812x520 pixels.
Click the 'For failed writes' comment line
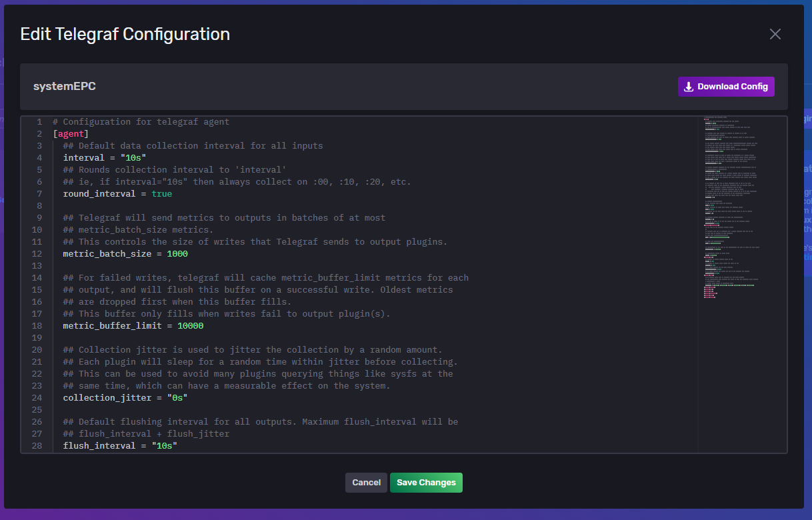coord(266,278)
